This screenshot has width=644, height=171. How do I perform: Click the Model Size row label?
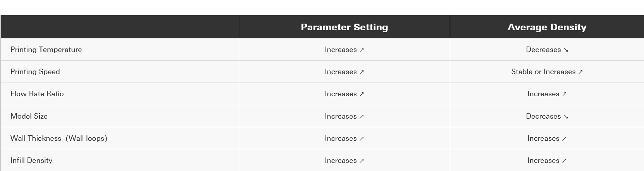tap(29, 116)
